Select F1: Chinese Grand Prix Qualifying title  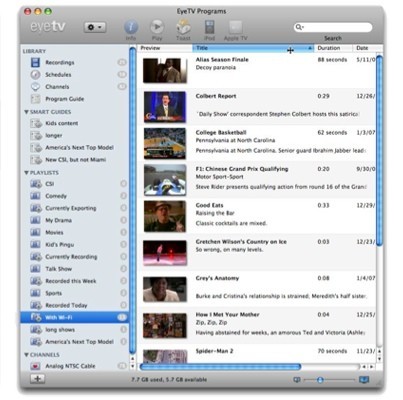pyautogui.click(x=242, y=169)
